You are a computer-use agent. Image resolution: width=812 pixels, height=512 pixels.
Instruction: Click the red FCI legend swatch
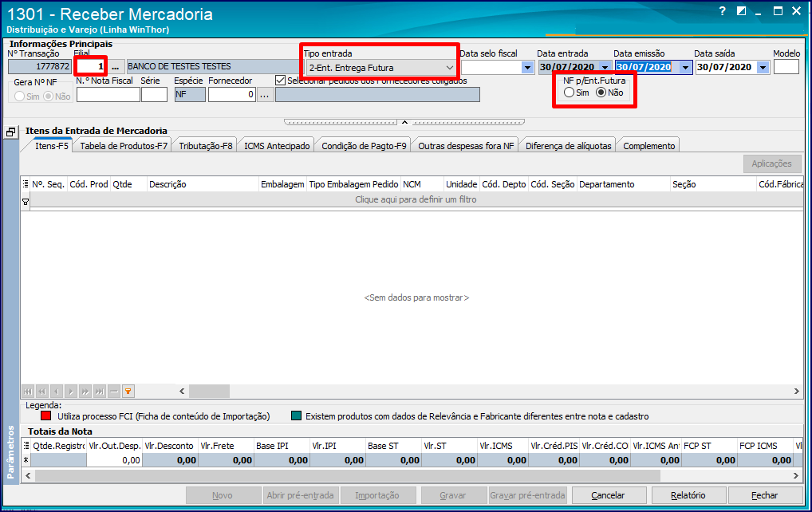[46, 416]
